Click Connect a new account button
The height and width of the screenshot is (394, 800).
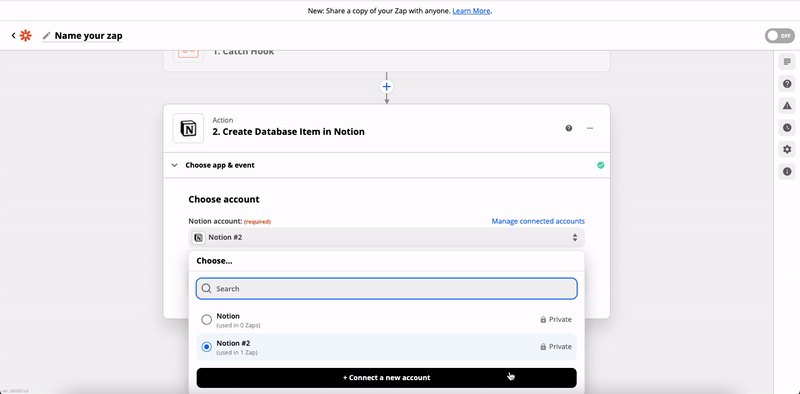click(387, 378)
